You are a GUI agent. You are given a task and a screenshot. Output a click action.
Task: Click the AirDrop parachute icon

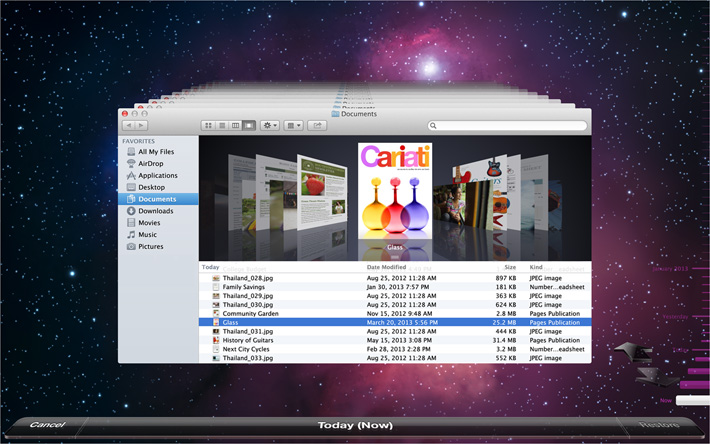131,163
